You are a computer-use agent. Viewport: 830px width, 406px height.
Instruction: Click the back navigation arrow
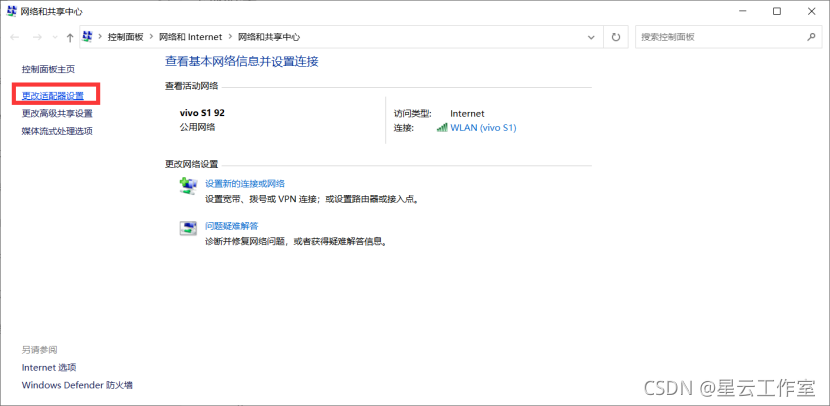tap(15, 37)
